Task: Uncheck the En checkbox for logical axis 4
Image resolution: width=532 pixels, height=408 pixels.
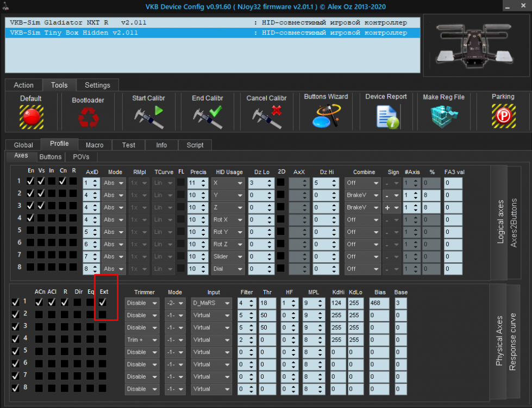Action: coord(31,218)
